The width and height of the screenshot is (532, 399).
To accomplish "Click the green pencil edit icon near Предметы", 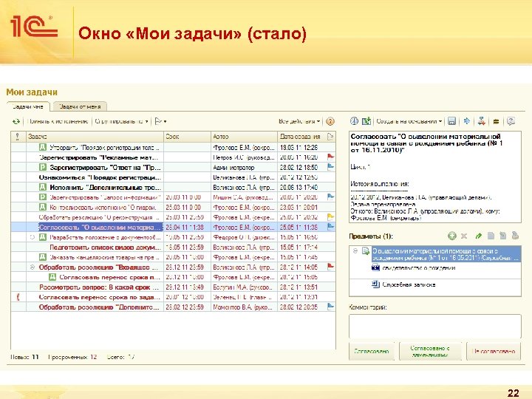I will tap(478, 236).
